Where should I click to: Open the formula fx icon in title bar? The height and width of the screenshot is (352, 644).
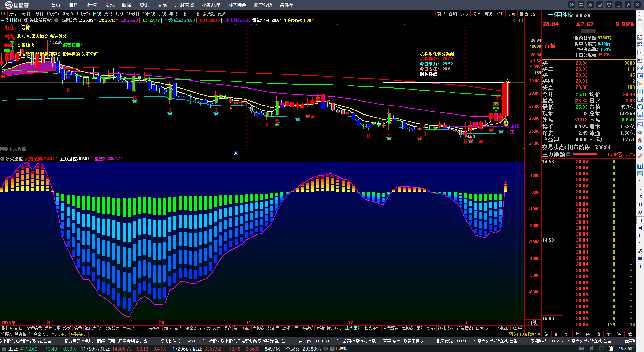590,5
